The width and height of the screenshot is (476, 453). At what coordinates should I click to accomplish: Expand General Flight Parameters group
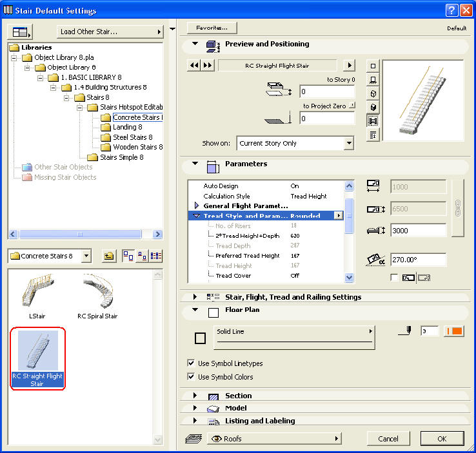click(x=197, y=206)
